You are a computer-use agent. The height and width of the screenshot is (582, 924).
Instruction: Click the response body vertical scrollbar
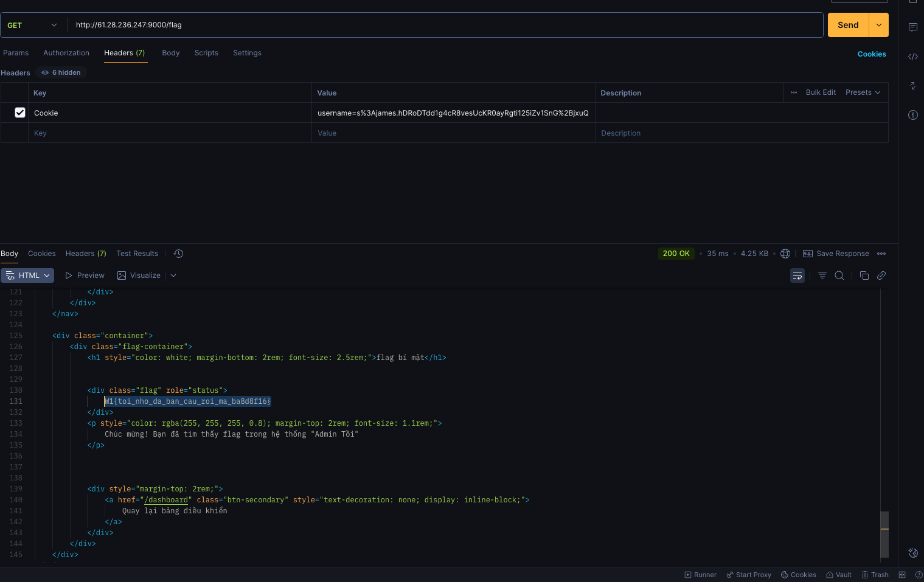[x=884, y=528]
